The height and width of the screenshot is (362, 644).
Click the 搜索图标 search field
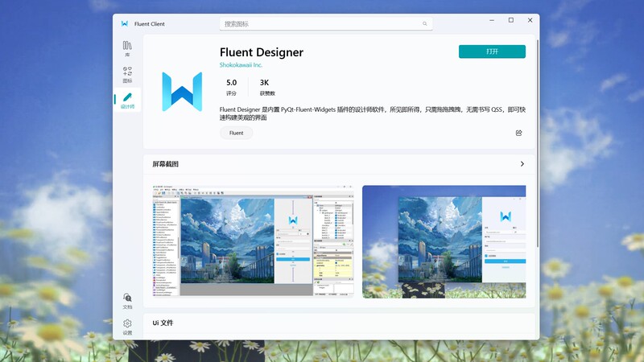pos(326,24)
